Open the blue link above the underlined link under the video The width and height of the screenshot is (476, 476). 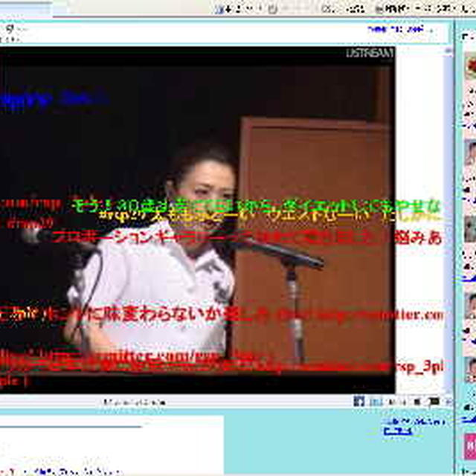click(414, 422)
